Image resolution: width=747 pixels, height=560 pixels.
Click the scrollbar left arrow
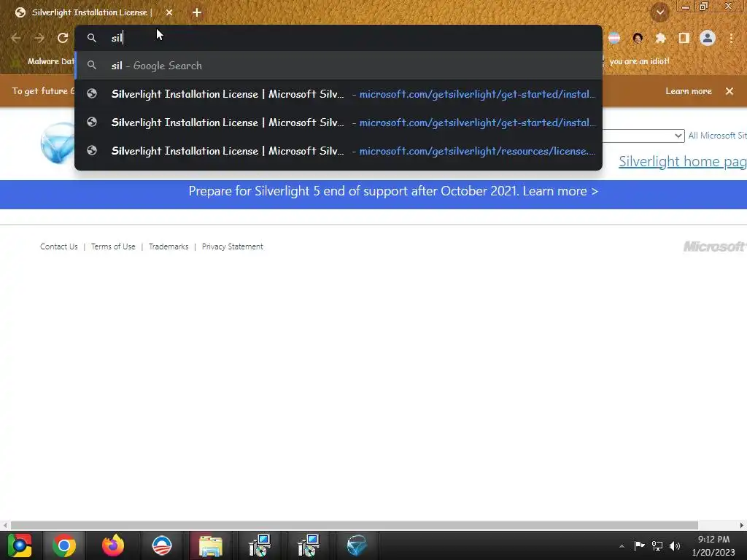click(x=5, y=525)
